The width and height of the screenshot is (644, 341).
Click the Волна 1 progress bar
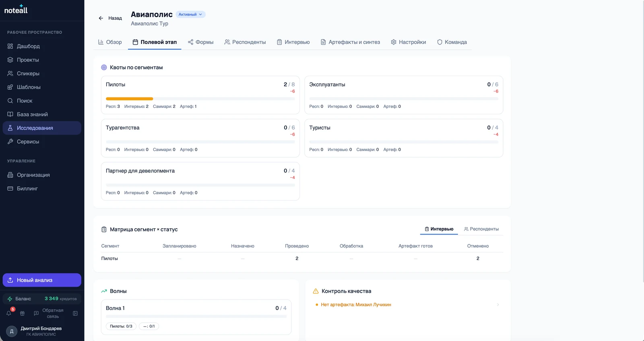[x=196, y=316]
